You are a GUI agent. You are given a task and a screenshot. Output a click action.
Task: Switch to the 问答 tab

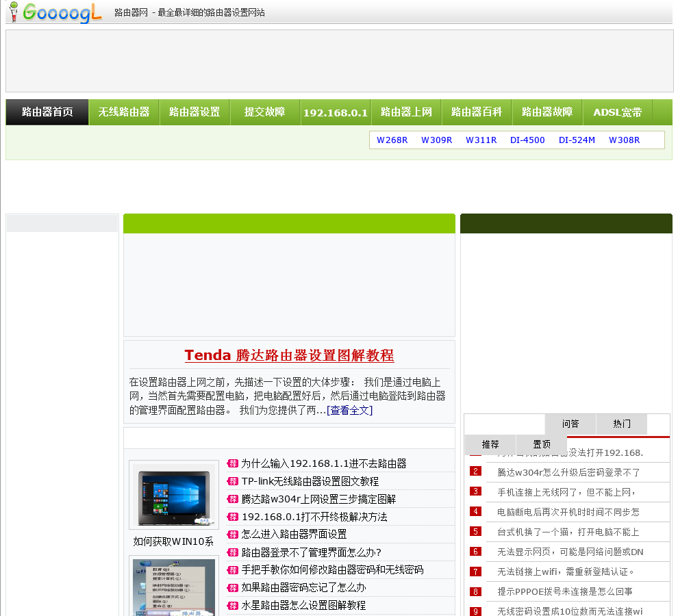(570, 424)
